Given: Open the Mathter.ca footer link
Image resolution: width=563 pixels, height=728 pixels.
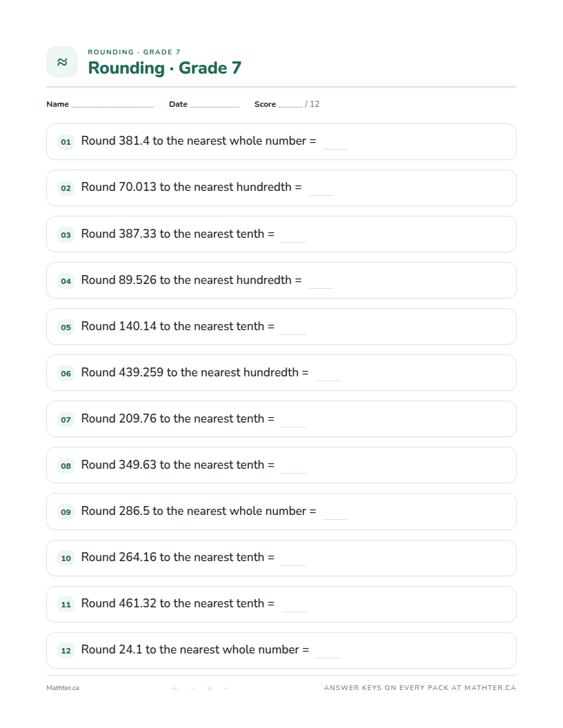Looking at the screenshot, I should coord(63,688).
